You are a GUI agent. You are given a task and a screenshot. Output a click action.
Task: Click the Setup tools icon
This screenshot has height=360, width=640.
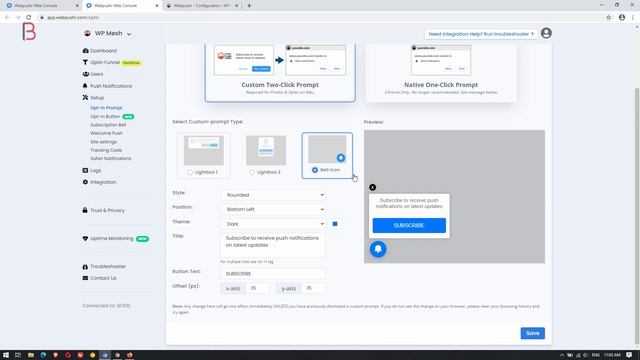pyautogui.click(x=85, y=98)
